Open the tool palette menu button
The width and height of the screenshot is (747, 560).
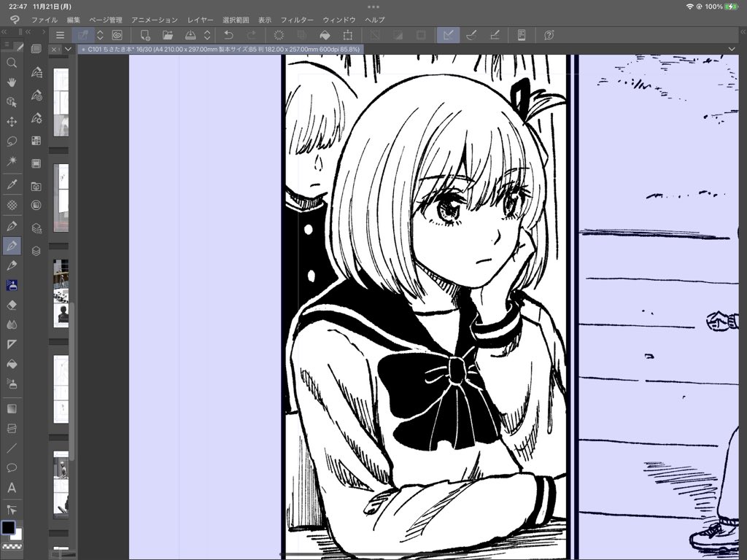coord(7,44)
